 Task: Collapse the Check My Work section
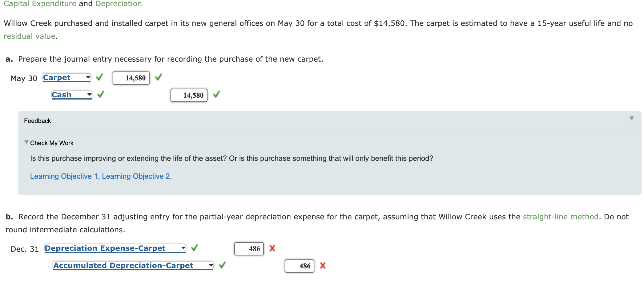coord(26,142)
